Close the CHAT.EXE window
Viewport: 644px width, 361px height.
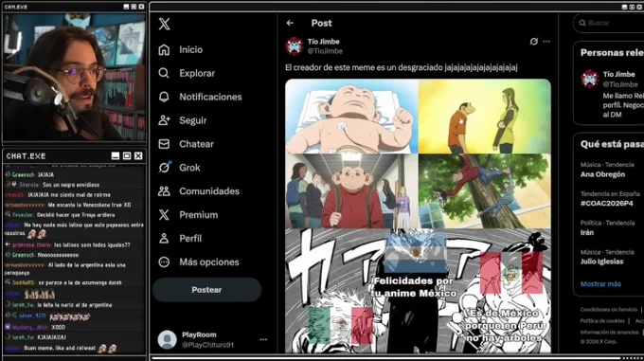(x=138, y=156)
